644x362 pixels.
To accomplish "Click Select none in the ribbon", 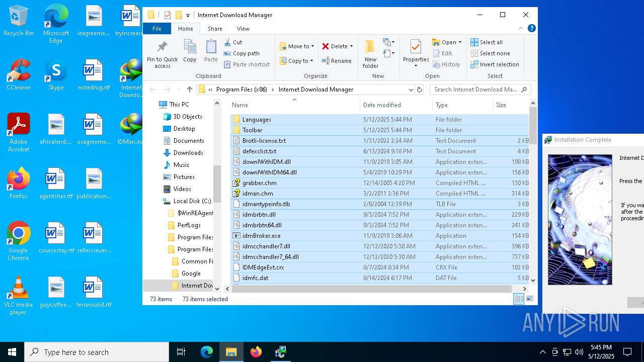I will pos(491,53).
